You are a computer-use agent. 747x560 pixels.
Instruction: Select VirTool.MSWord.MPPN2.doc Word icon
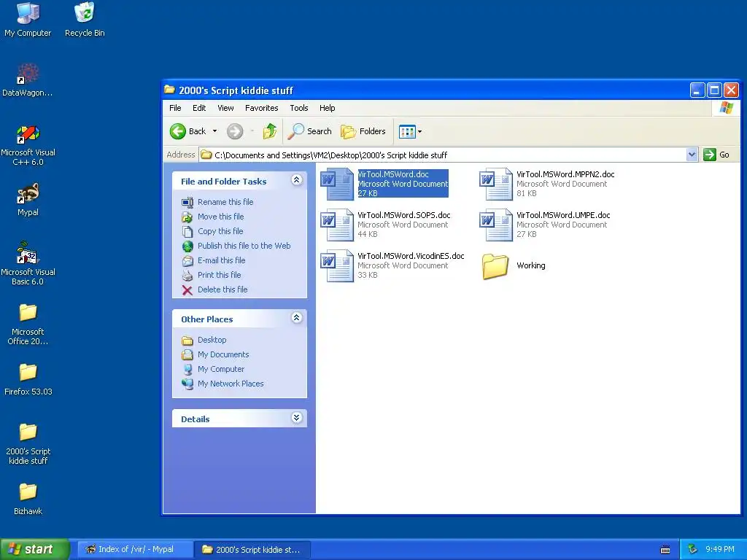coord(496,184)
